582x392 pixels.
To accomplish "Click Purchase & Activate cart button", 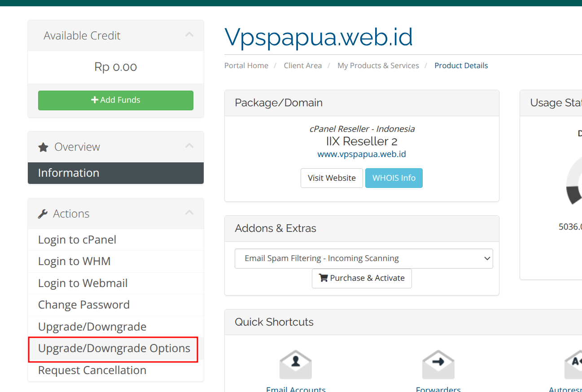I will click(362, 278).
